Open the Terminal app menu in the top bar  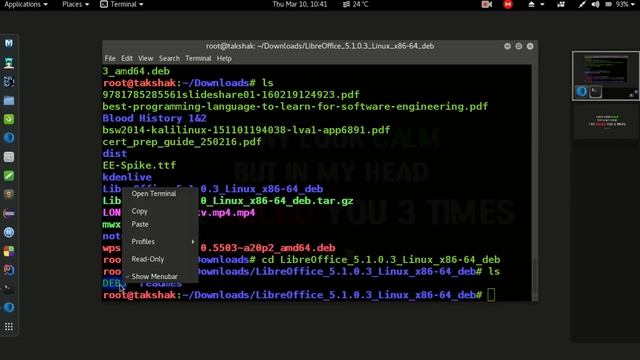[x=122, y=4]
